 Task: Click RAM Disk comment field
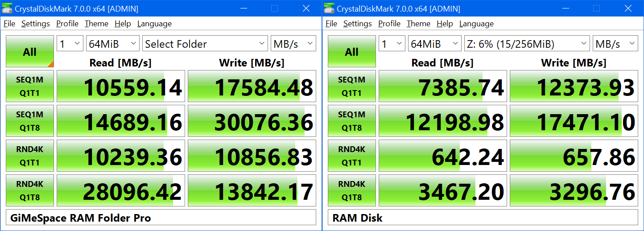pos(483,218)
